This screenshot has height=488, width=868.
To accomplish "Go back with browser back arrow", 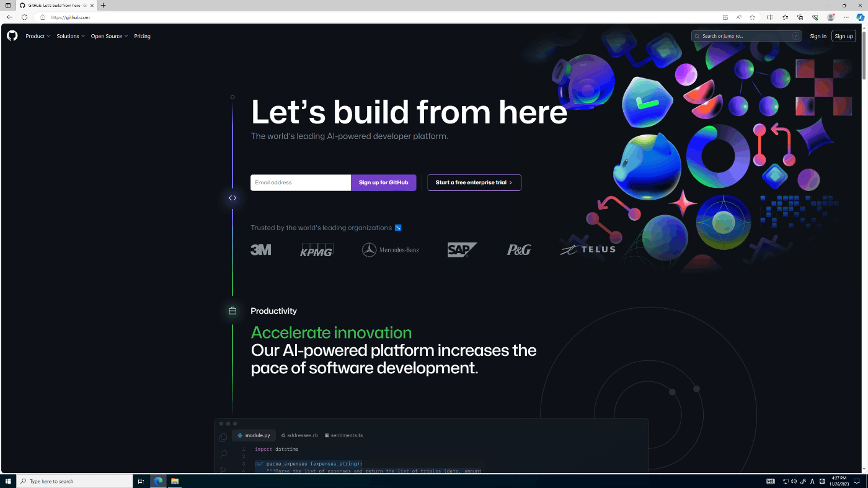I will (9, 17).
